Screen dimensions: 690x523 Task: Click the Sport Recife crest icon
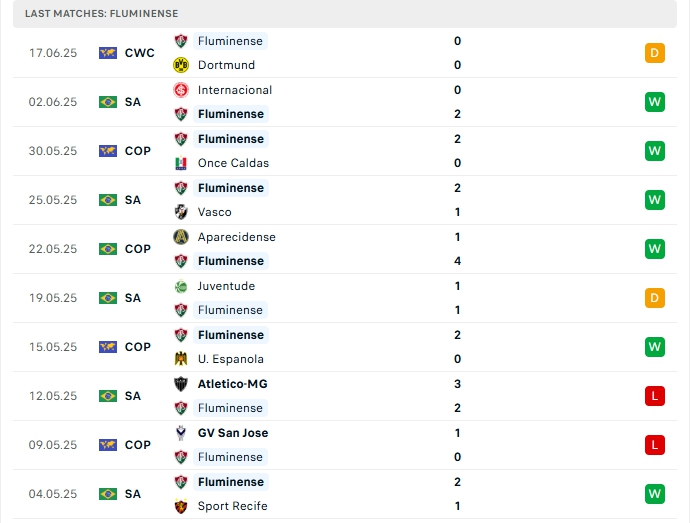click(181, 506)
